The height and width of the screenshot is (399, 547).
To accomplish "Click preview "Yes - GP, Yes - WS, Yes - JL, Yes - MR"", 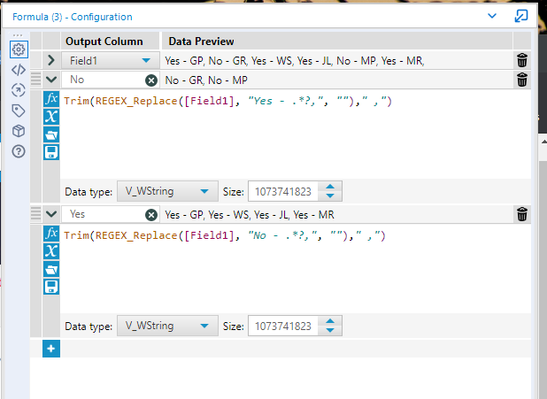I will click(x=249, y=214).
